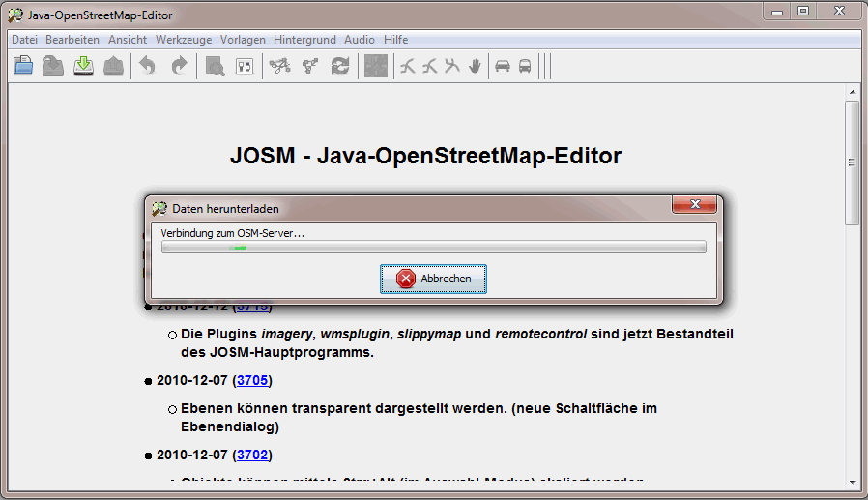868x500 pixels.
Task: Click the undo arrow icon
Action: (x=147, y=66)
